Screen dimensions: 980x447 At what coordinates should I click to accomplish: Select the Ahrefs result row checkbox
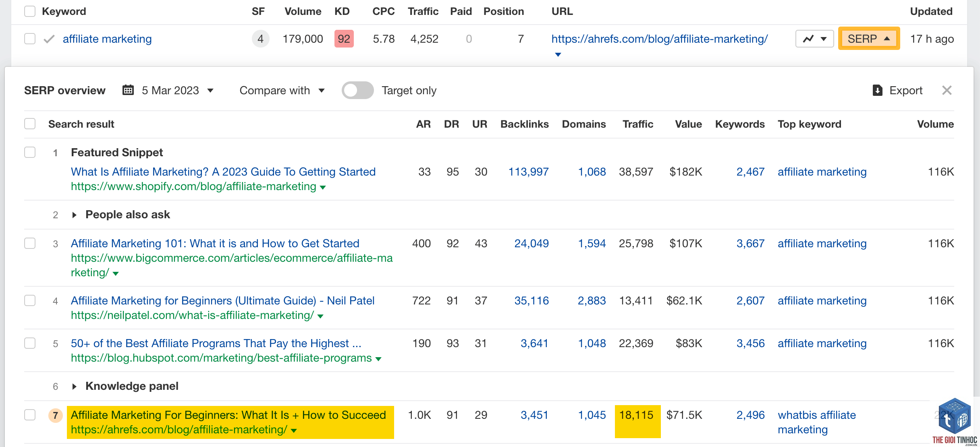[30, 415]
